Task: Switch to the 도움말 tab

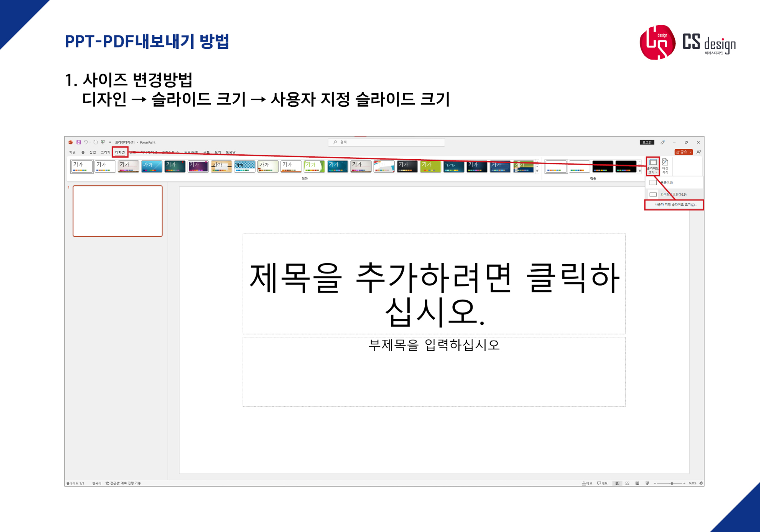Action: (x=231, y=152)
